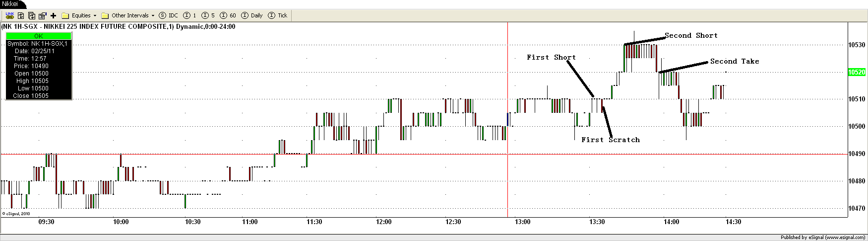
Task: Click the LINK chain icon in toolbar
Action: click(9, 15)
